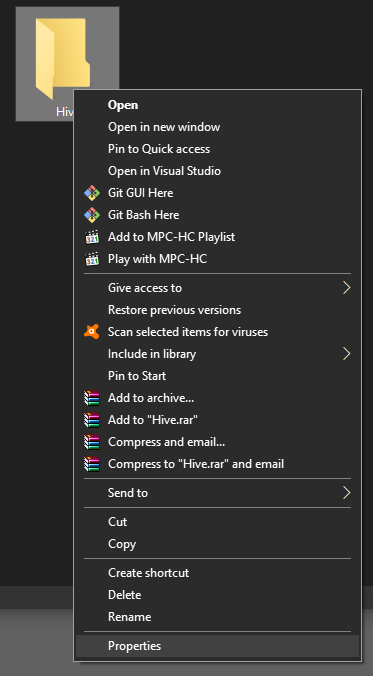
Task: Open folder Properties
Action: (217, 646)
